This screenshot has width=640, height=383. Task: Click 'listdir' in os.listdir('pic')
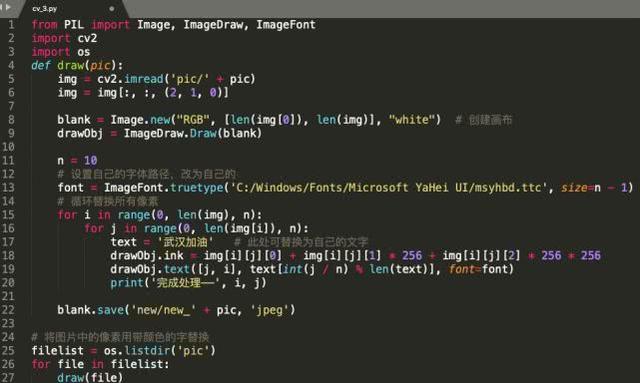147,351
